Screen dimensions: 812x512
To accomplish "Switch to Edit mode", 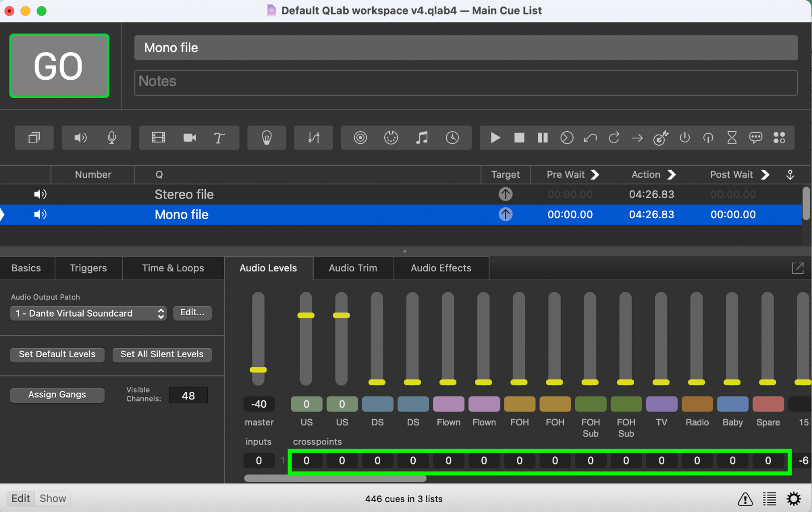I will coord(21,498).
